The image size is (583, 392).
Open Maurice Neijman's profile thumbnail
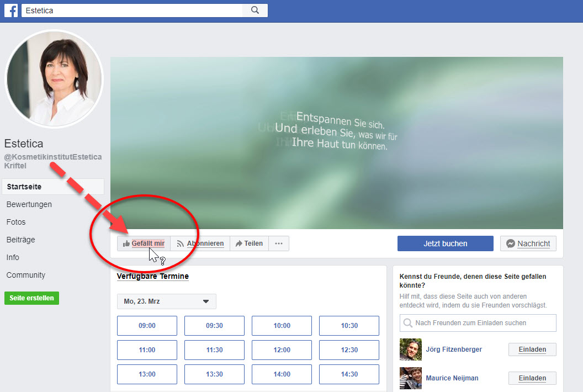click(411, 378)
